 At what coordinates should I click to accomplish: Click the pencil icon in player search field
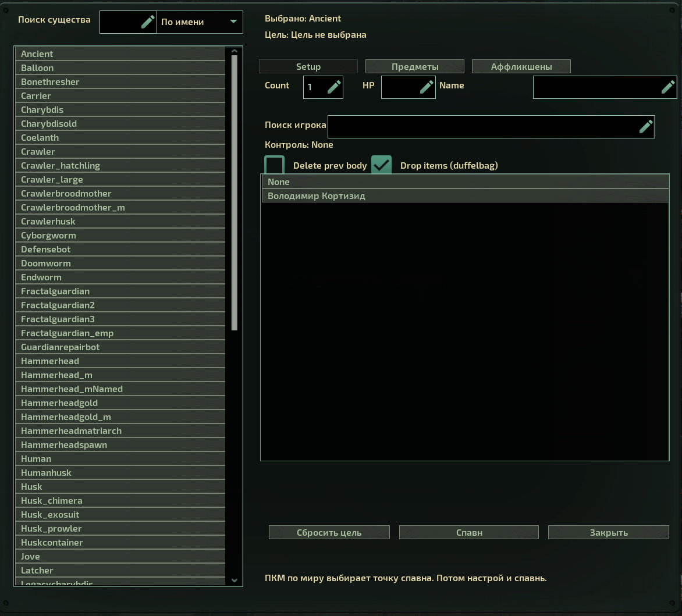(x=646, y=126)
